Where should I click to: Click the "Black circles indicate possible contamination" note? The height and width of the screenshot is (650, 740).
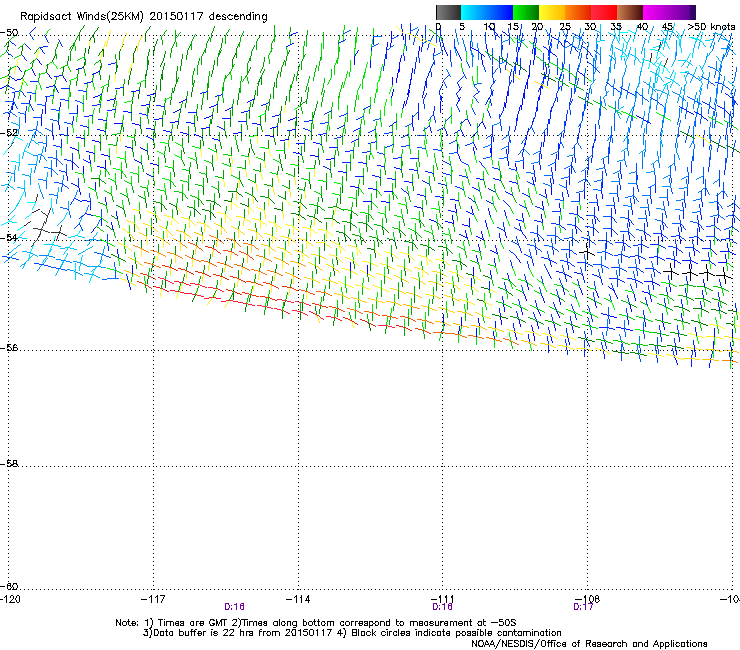click(456, 633)
